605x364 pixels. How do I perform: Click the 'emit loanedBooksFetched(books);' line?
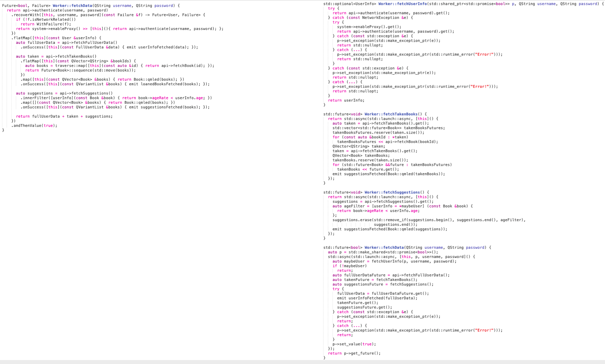[x=115, y=84]
